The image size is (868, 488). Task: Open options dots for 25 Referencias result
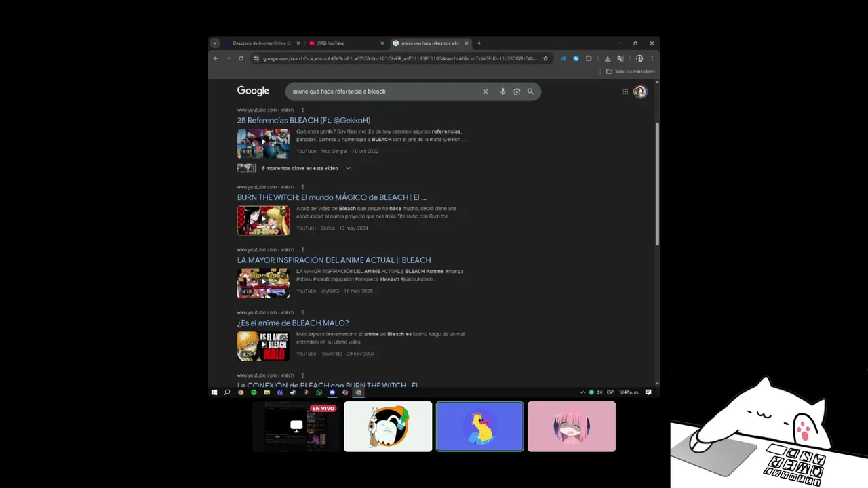tap(302, 110)
